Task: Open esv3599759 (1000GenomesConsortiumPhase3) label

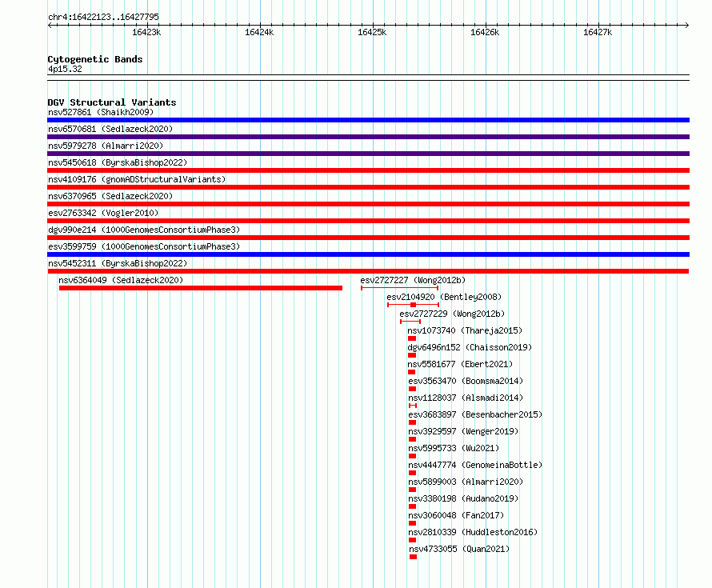Action: 144,246
